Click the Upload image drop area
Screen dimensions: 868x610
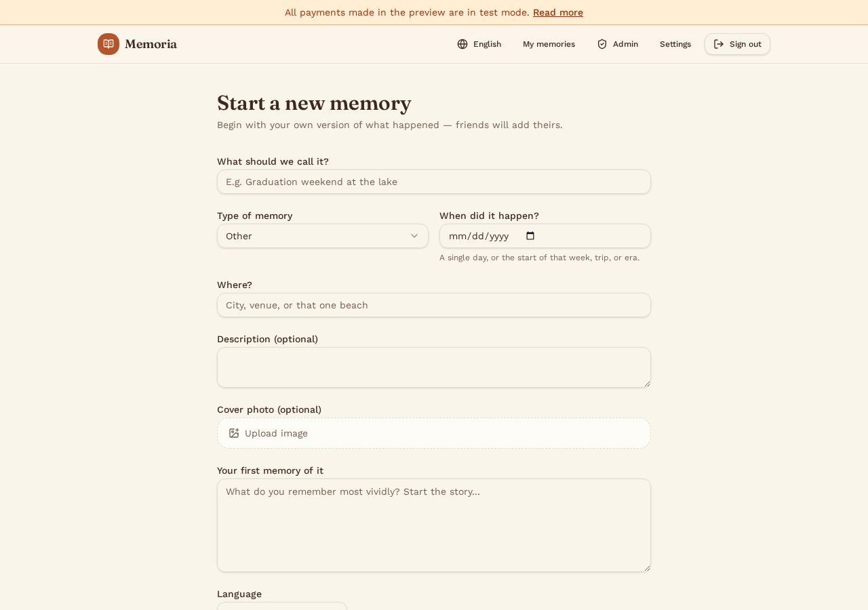point(434,433)
